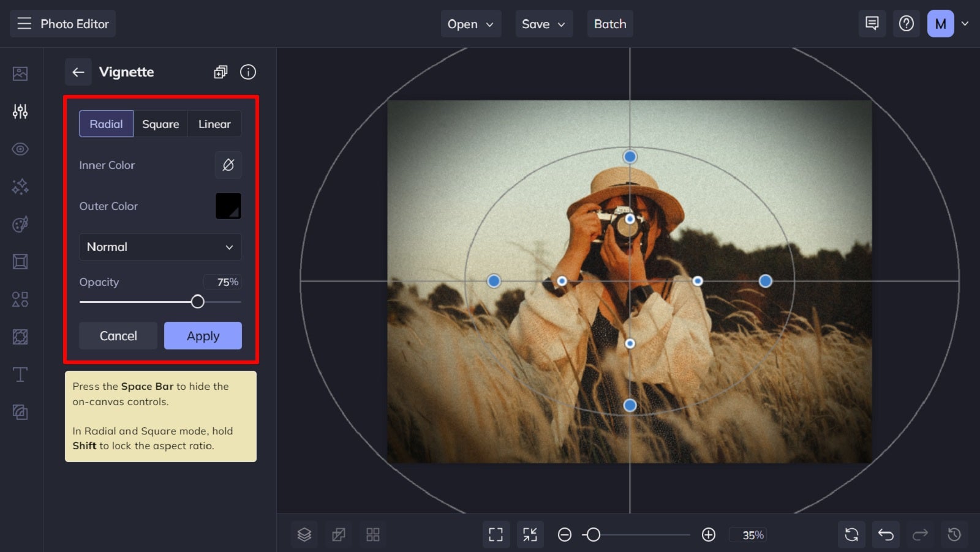Apply the vignette effect
Screen dimensions: 980x552
[x=203, y=335]
